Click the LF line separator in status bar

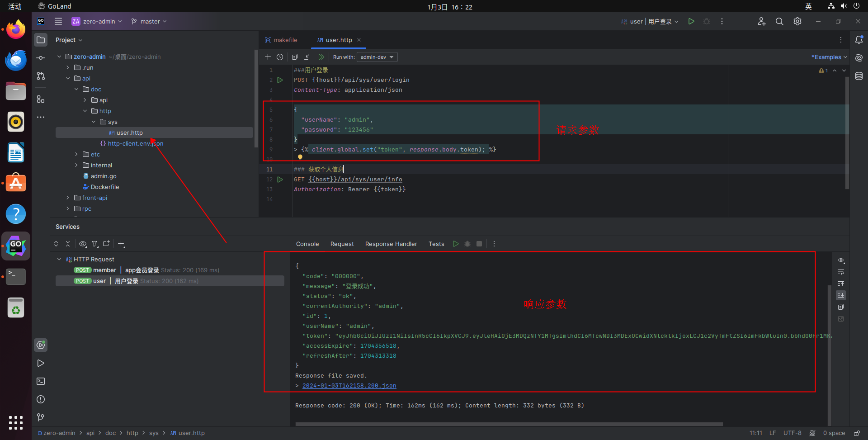click(x=773, y=433)
